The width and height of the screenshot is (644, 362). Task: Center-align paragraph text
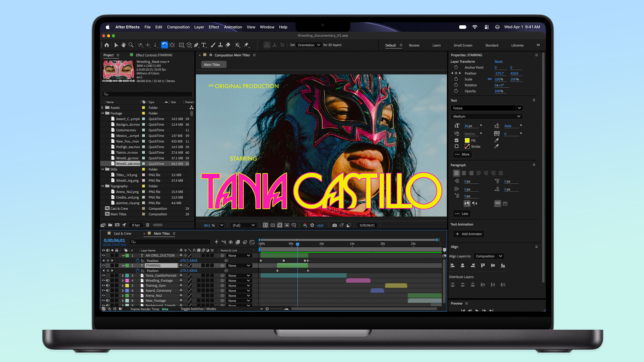[464, 173]
